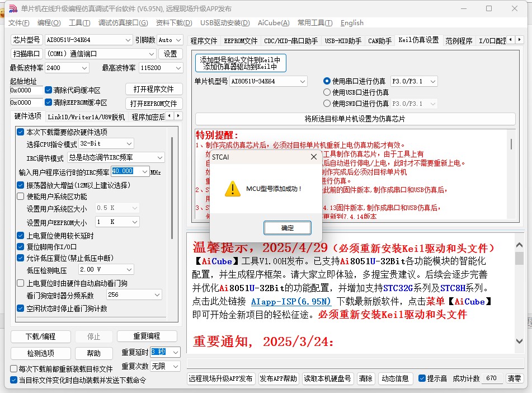Open 重复延时 3秒 dropdown
The image size is (532, 393).
tap(165, 352)
